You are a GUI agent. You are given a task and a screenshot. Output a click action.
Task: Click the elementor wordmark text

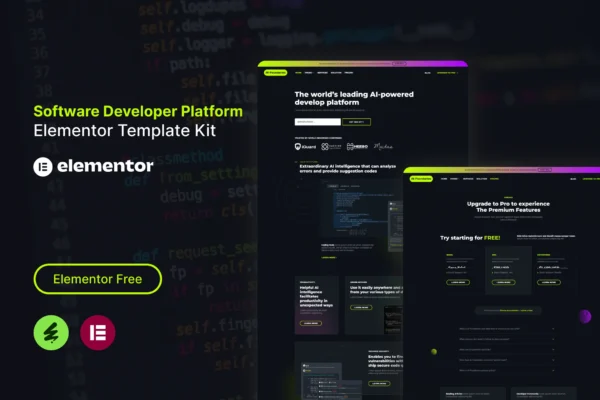point(105,166)
